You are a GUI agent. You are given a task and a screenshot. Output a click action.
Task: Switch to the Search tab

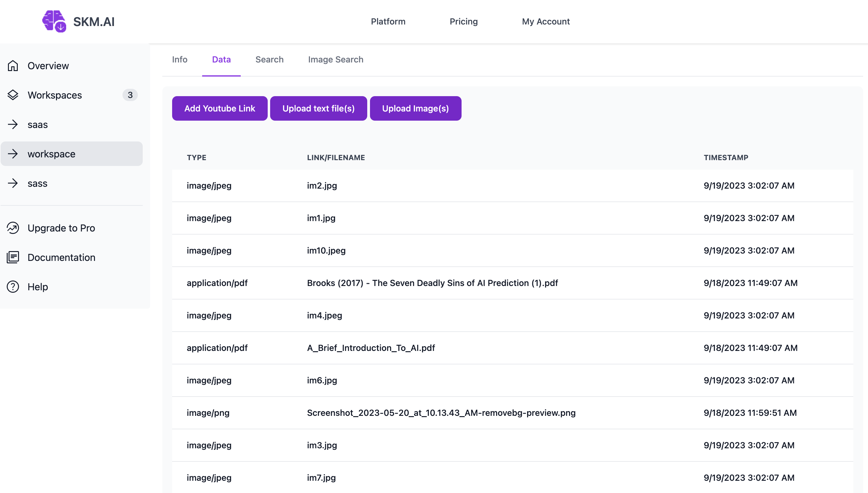(269, 60)
